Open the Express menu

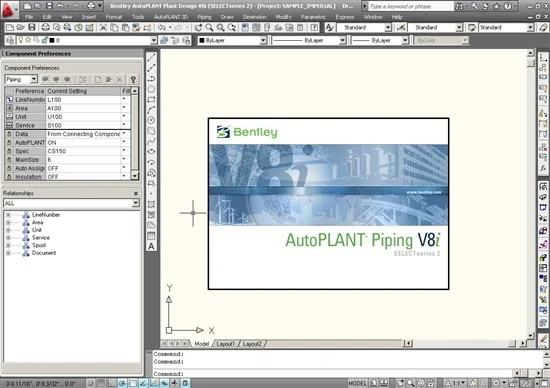345,17
